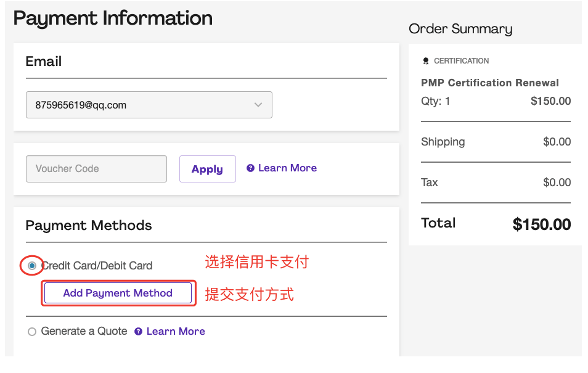This screenshot has width=588, height=373.
Task: Click inside the Voucher Code input field
Action: point(96,168)
